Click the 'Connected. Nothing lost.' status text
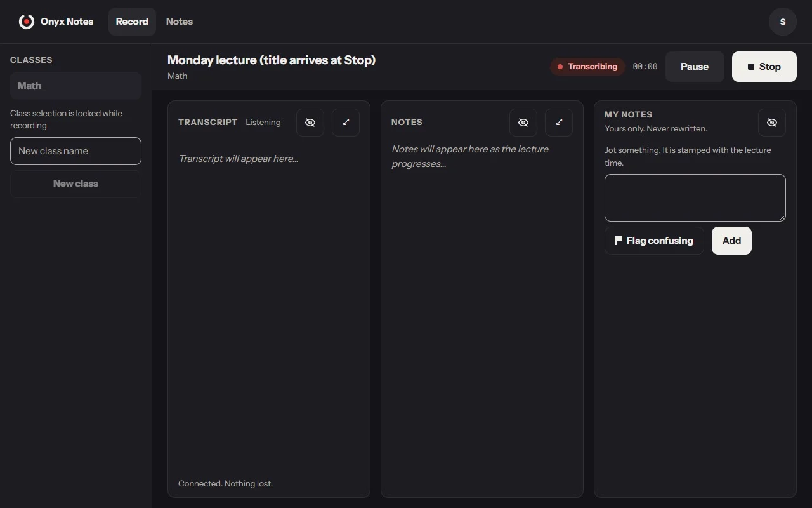 (225, 484)
